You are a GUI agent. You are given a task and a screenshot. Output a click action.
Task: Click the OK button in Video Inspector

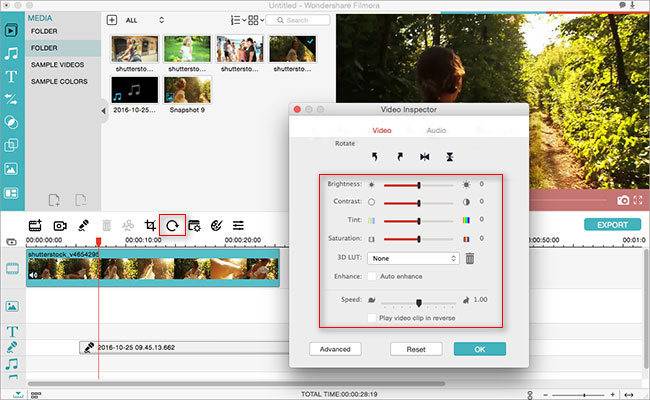pyautogui.click(x=479, y=349)
